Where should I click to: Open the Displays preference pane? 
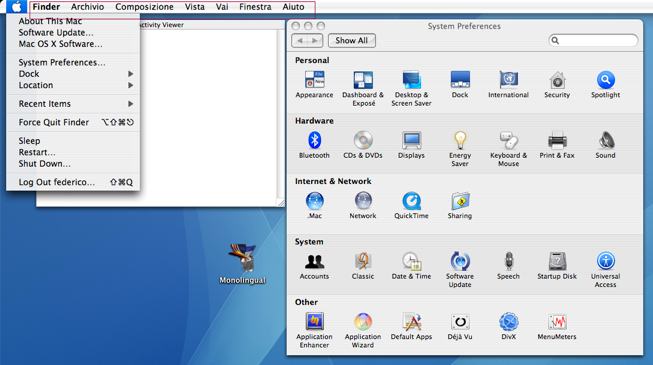(x=411, y=145)
